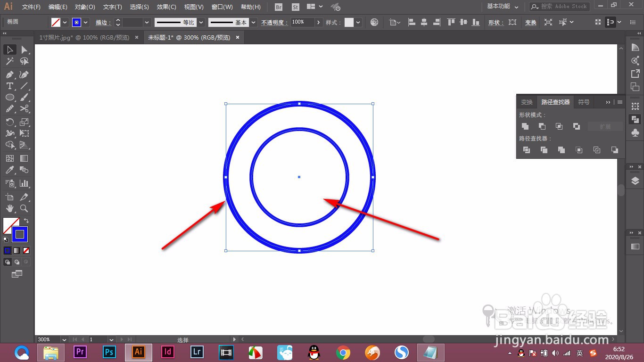The width and height of the screenshot is (644, 362).
Task: Select the Curvature tool
Action: pos(25,74)
